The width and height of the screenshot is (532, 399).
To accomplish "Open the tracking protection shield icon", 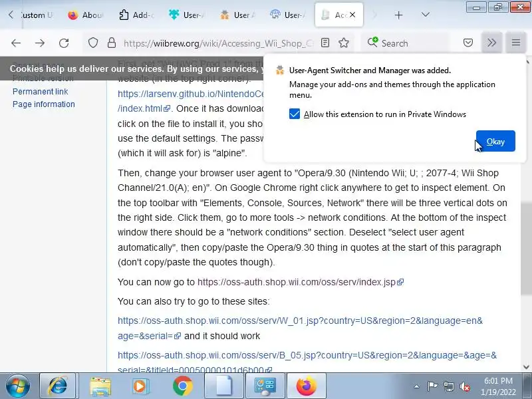I will tap(93, 43).
